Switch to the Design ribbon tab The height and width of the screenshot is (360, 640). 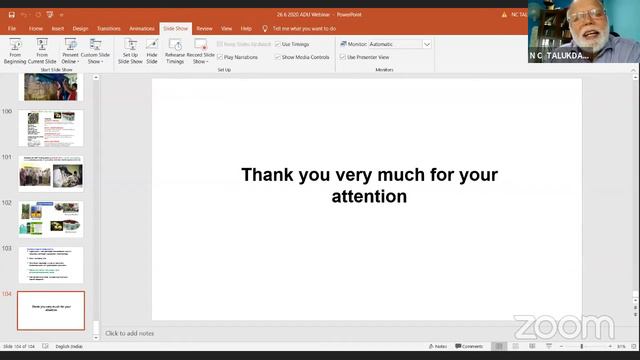click(80, 29)
